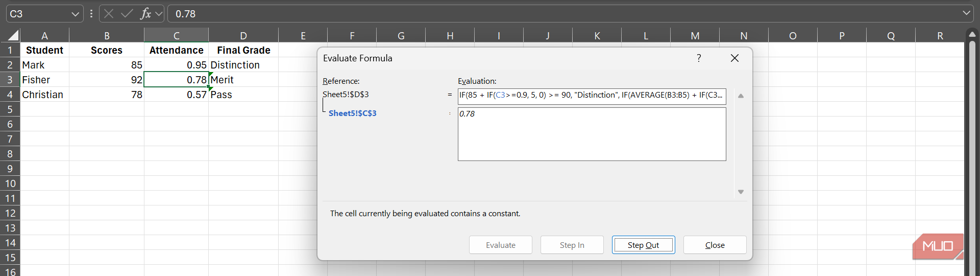Select row 1 header
The image size is (980, 276).
[x=10, y=50]
